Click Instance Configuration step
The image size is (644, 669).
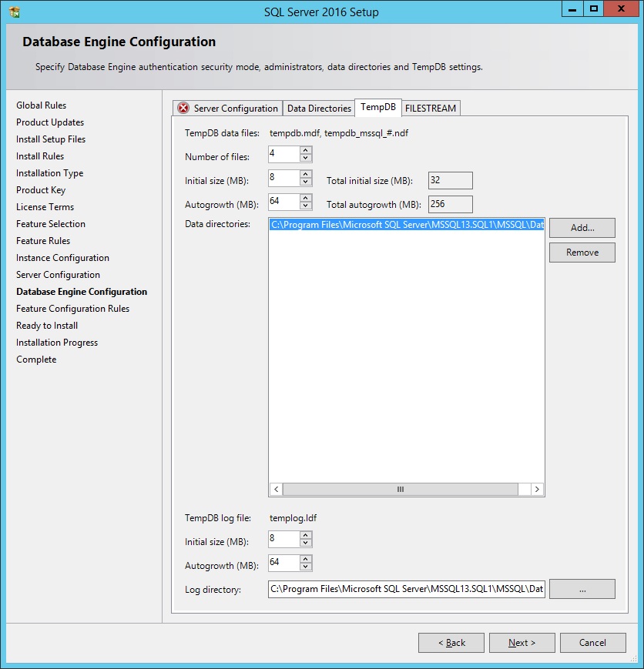(62, 258)
